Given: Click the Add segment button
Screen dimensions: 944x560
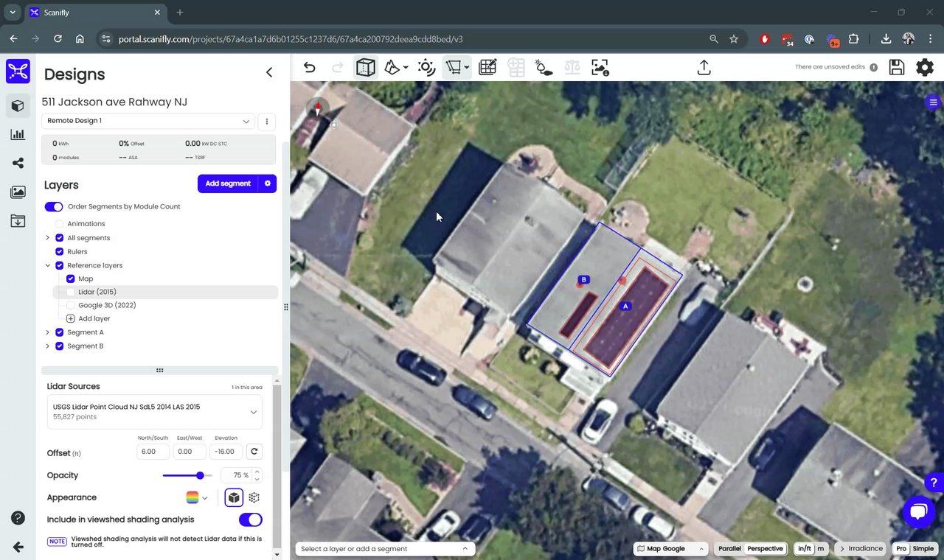Looking at the screenshot, I should coord(227,183).
